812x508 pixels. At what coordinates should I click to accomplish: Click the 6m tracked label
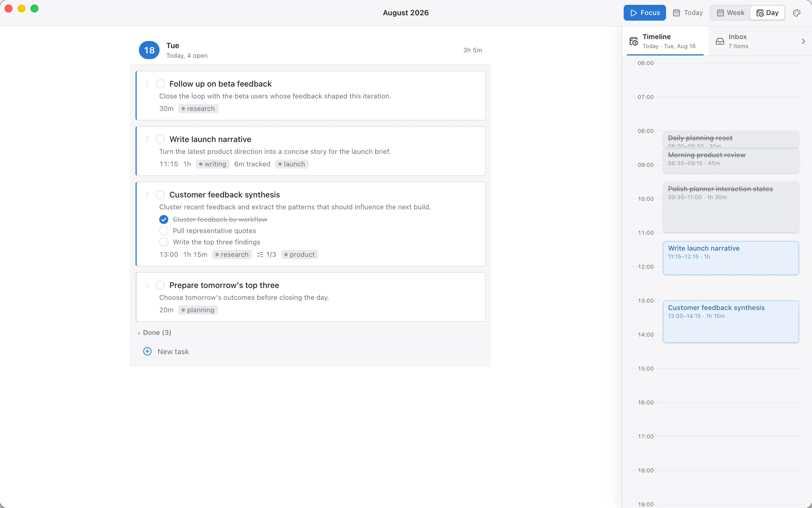click(x=252, y=164)
